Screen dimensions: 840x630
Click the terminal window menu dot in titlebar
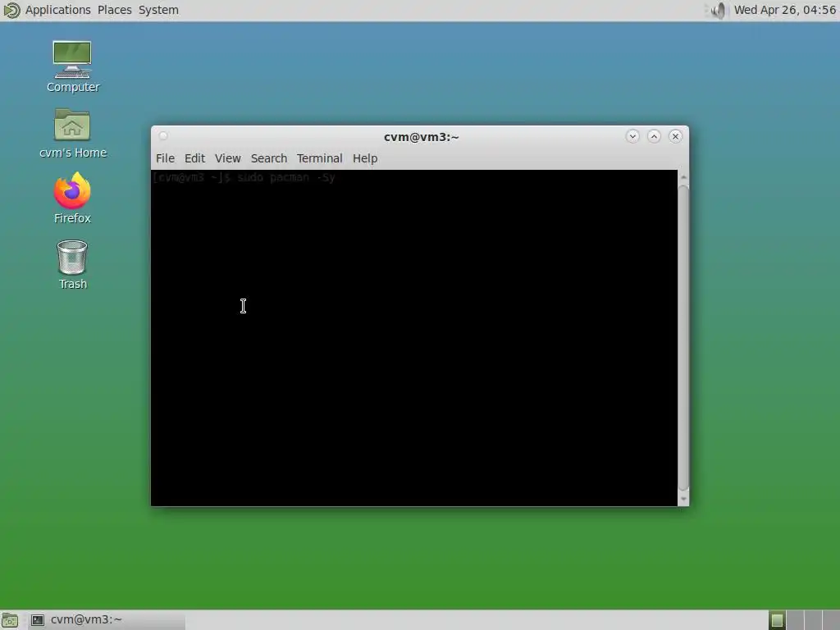coord(163,136)
